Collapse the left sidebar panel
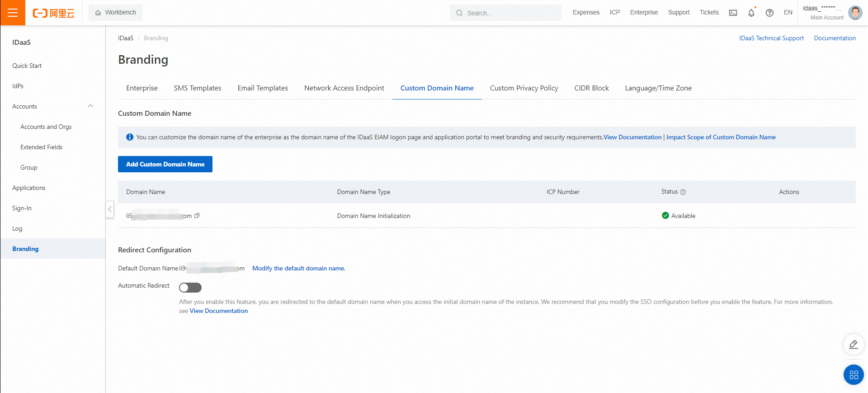The width and height of the screenshot is (868, 393). click(x=110, y=209)
